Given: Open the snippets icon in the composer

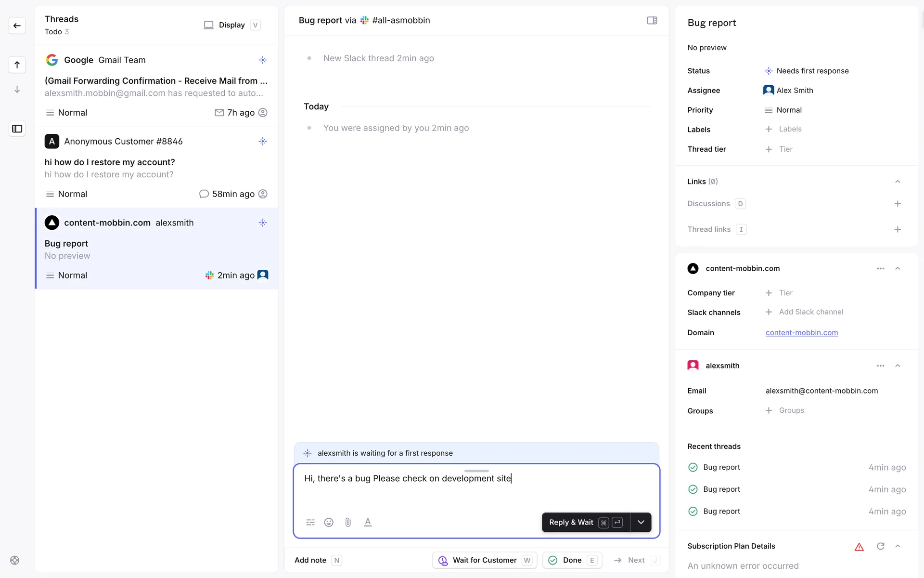Looking at the screenshot, I should (x=310, y=522).
